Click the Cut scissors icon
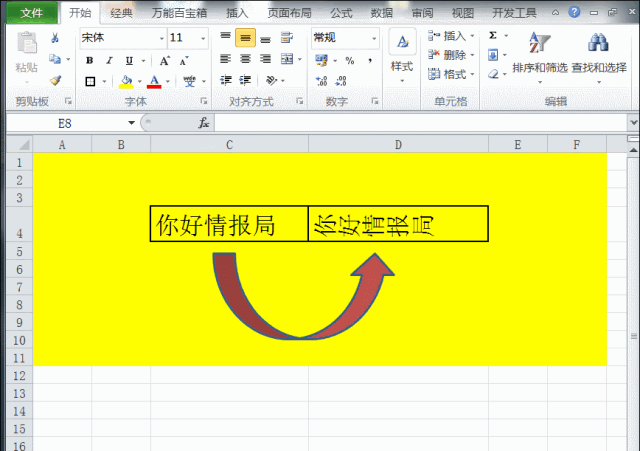The height and width of the screenshot is (451, 640). (x=55, y=38)
